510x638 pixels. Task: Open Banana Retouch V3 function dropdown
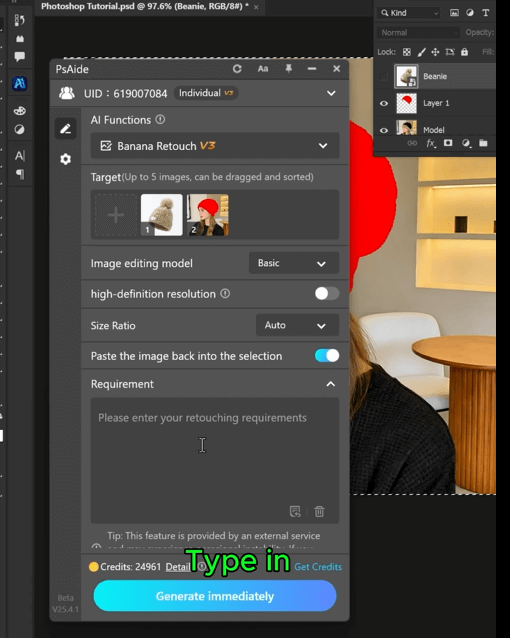(x=215, y=145)
